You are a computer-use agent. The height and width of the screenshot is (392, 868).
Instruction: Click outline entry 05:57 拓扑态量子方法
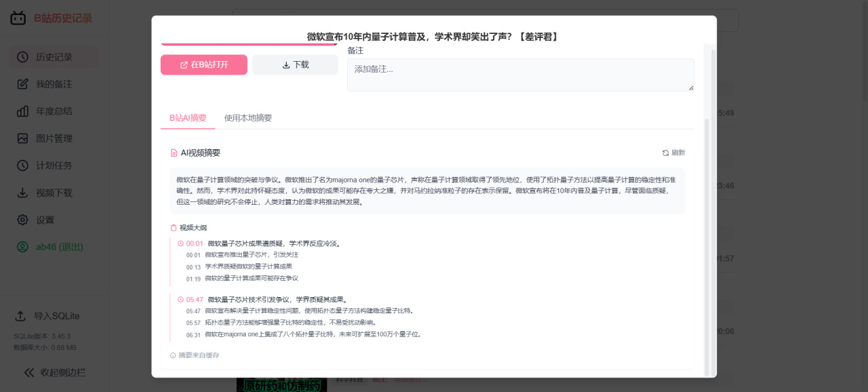coord(281,323)
